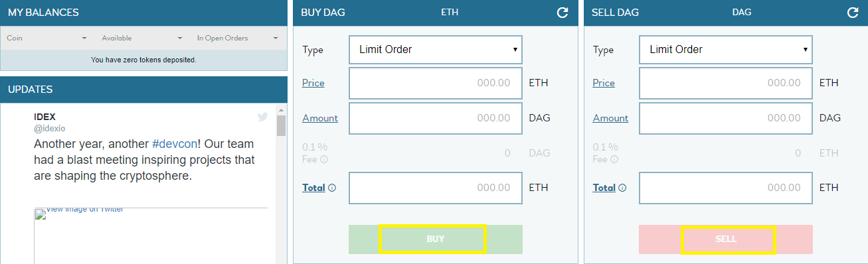
Task: Refresh the Sell DAG panel
Action: point(853,13)
